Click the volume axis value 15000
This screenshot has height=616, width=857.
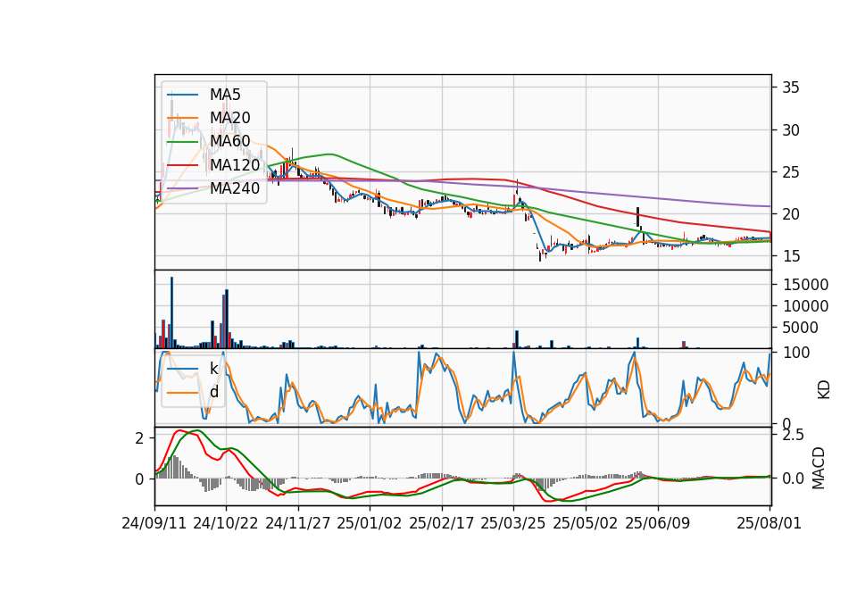805,285
